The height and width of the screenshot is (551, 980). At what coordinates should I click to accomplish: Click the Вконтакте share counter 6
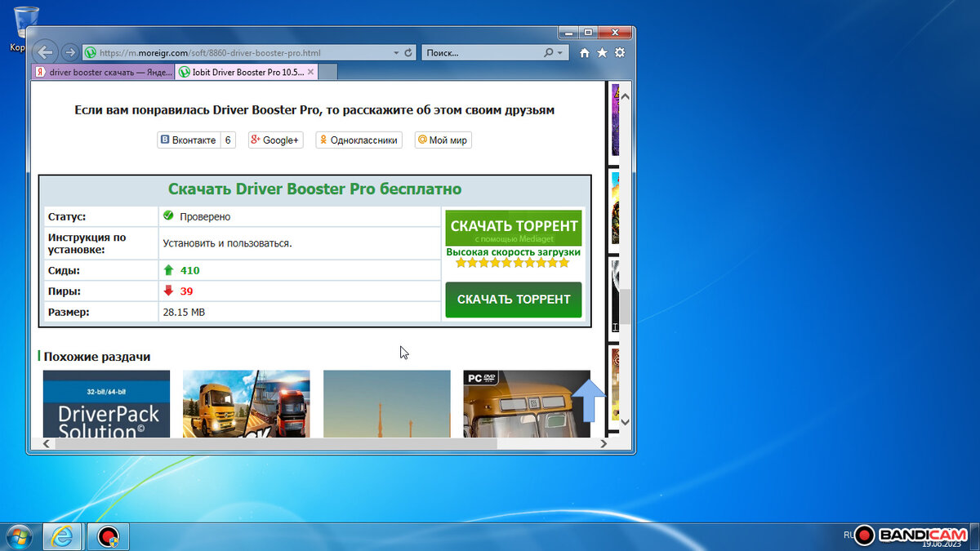coord(229,140)
